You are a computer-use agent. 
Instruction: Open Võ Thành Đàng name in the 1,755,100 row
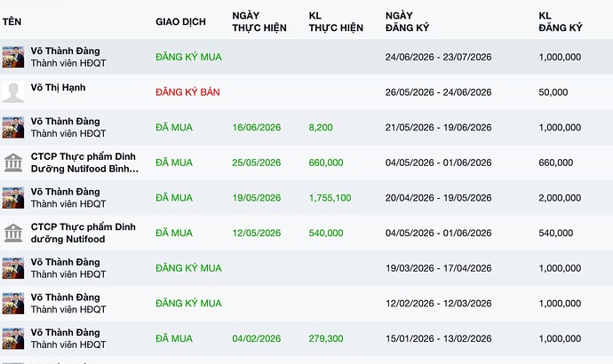65,192
